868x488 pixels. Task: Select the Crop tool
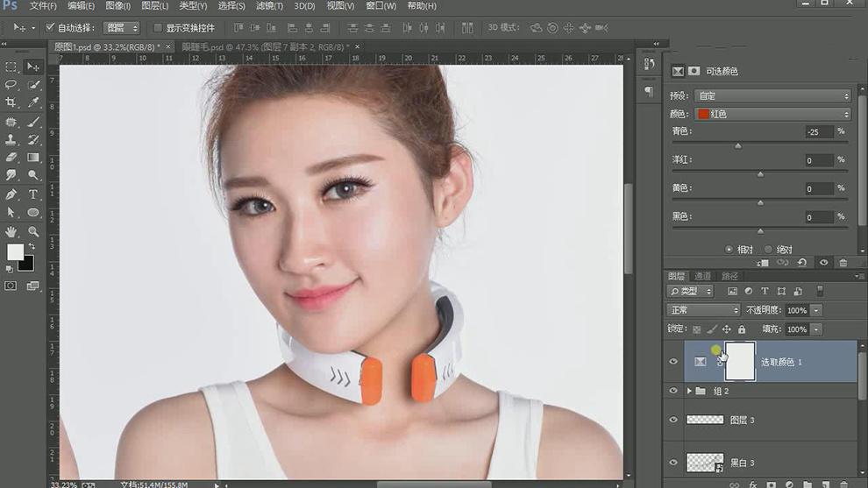pyautogui.click(x=11, y=103)
